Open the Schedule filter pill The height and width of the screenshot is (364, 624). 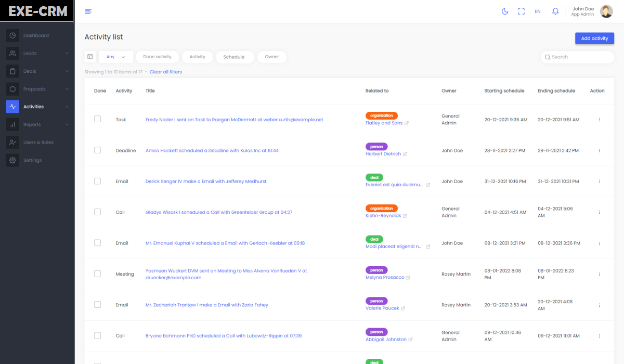pos(234,57)
